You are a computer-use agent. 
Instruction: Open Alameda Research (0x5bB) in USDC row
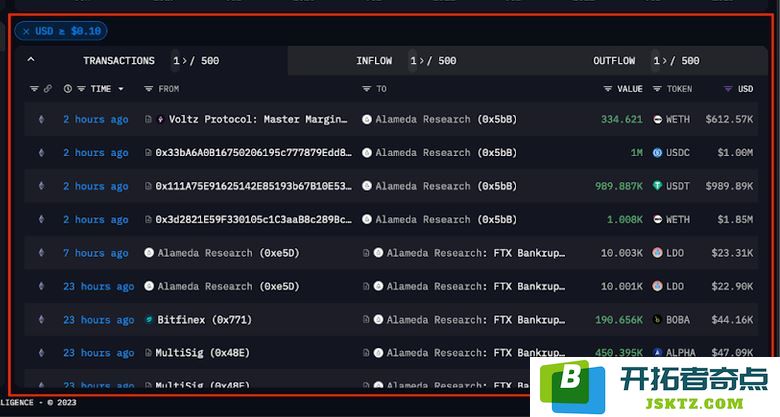click(x=446, y=153)
